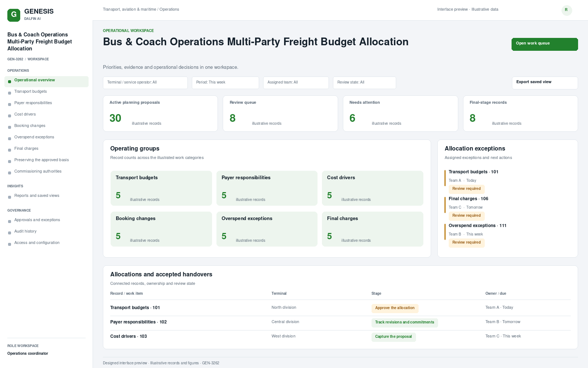This screenshot has height=368, width=588.
Task: Click Review required under Final charges · 106
Action: 466,216
